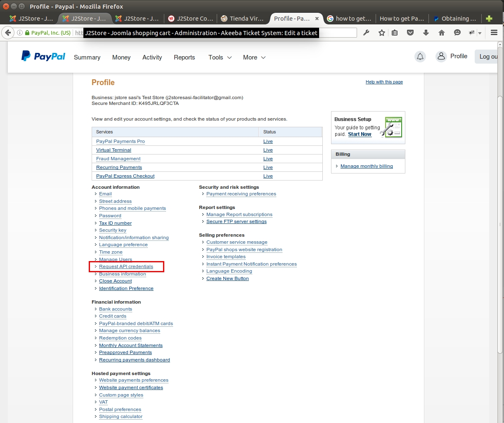Click the Pocket save icon in toolbar
This screenshot has height=423, width=504.
click(x=410, y=33)
